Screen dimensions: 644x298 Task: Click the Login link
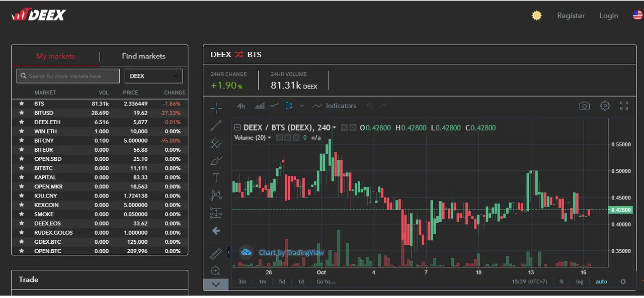pos(608,16)
